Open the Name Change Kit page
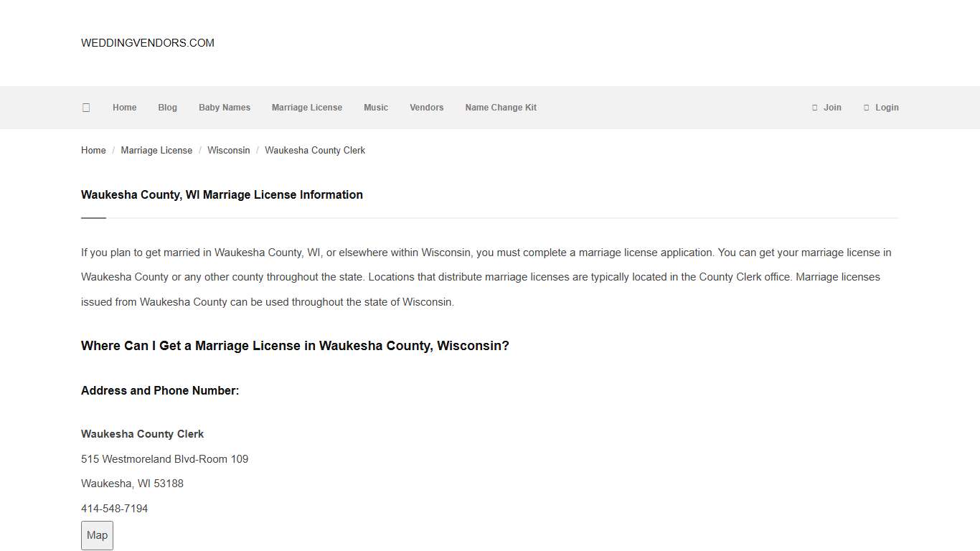The image size is (980, 551). click(501, 107)
